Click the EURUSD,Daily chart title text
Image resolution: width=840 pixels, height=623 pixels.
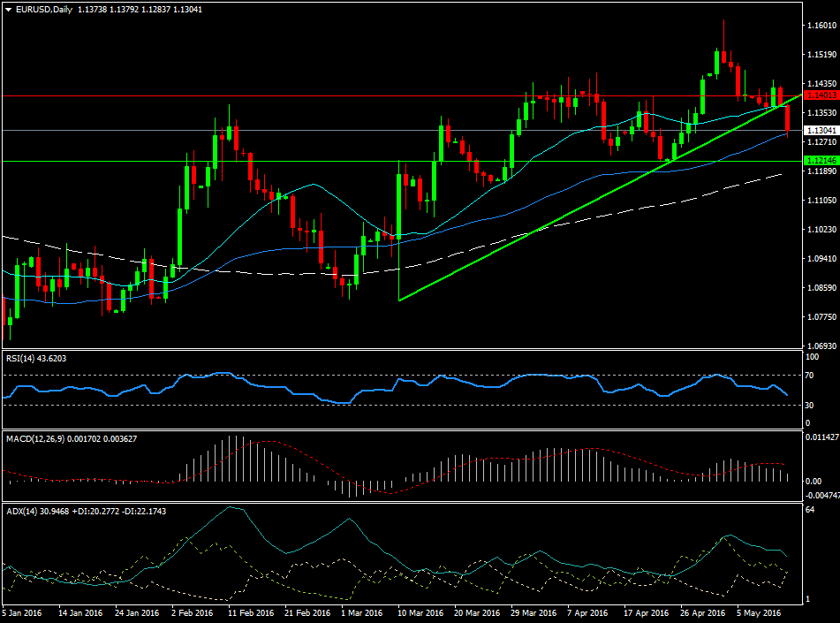45,10
